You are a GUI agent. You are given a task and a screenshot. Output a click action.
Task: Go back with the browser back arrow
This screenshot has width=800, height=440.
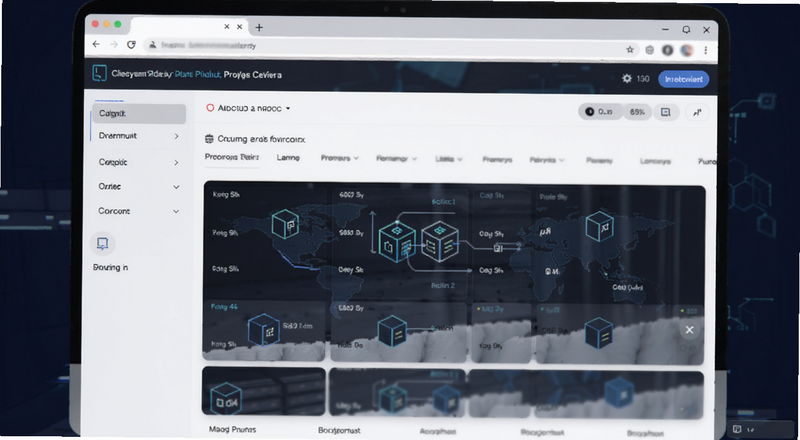[96, 45]
